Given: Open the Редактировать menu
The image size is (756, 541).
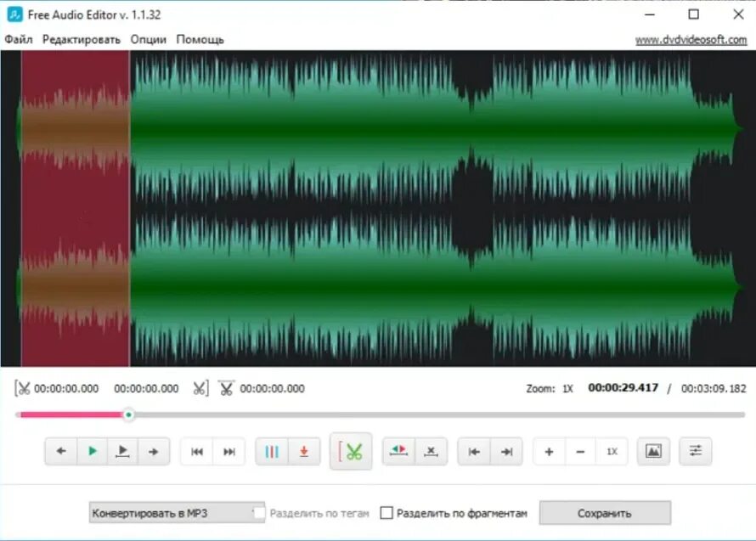Looking at the screenshot, I should tap(82, 40).
